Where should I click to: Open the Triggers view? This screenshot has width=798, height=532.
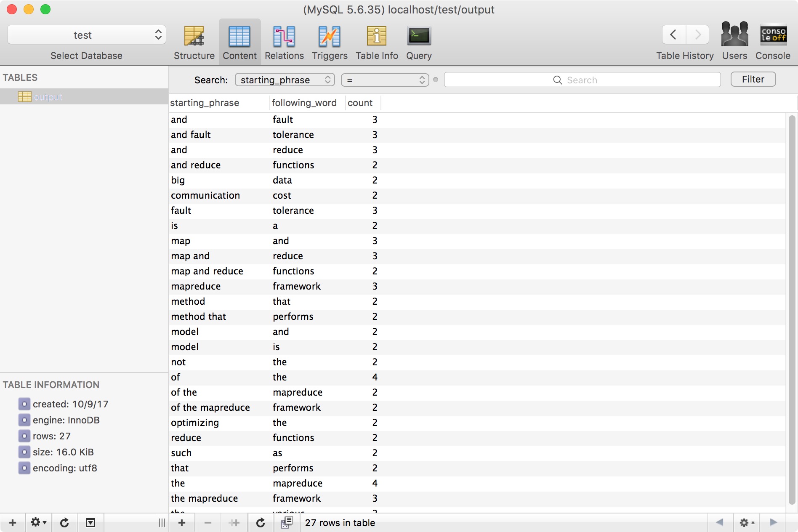pos(330,43)
